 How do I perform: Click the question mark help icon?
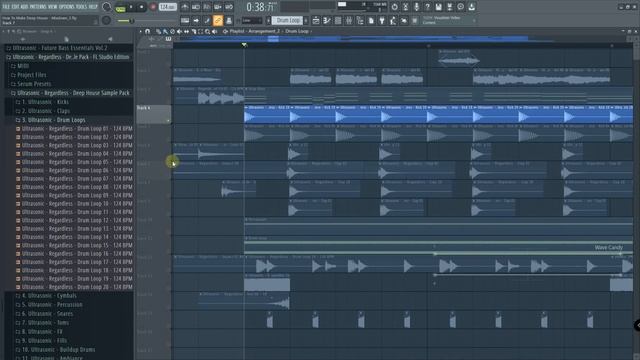pyautogui.click(x=427, y=7)
